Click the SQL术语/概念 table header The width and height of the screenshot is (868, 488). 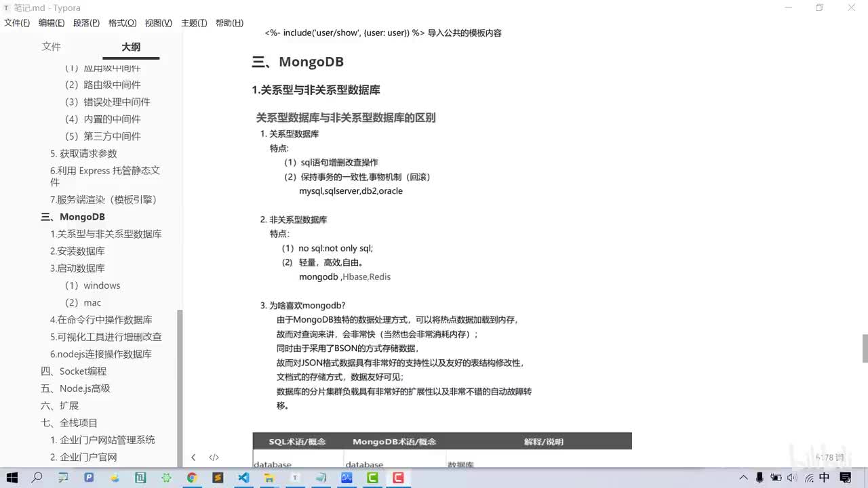point(297,441)
